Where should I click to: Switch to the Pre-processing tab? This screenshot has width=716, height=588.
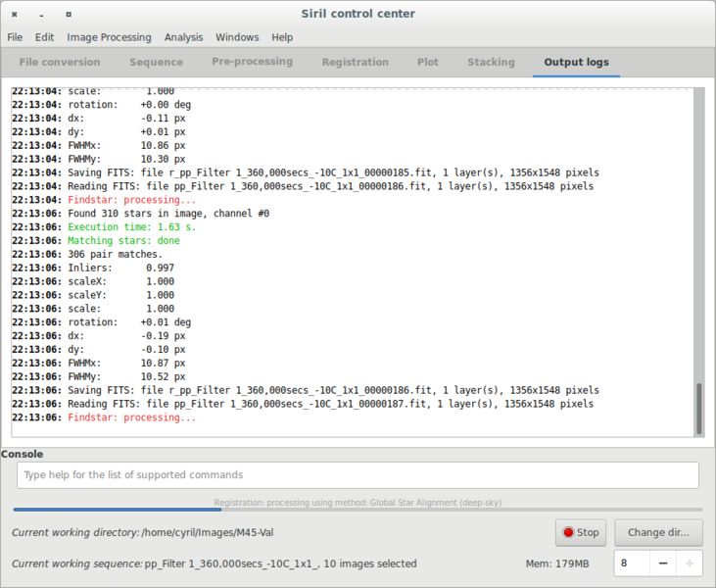click(252, 62)
